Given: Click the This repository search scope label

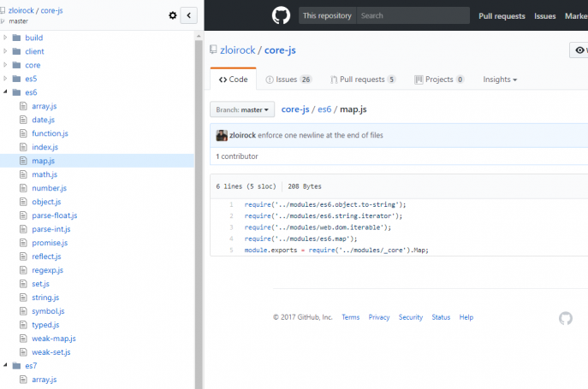Looking at the screenshot, I should pos(327,15).
